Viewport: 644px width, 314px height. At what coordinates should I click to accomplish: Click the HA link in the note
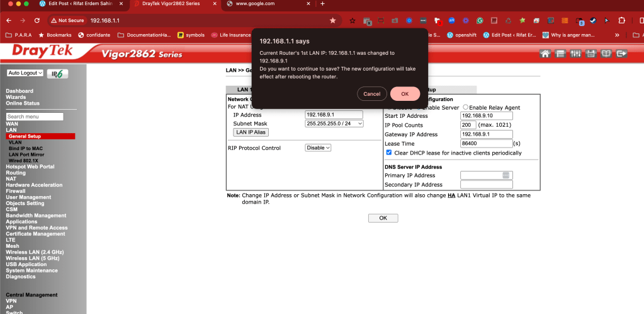(451, 195)
